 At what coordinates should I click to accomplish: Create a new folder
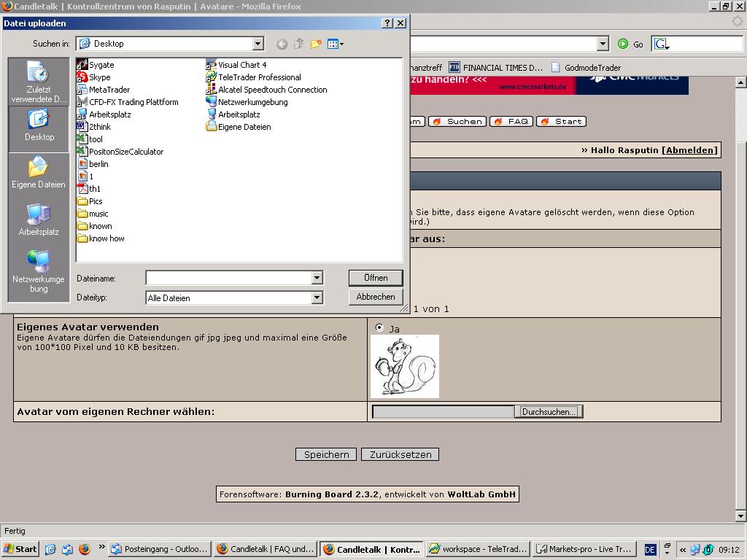[x=315, y=44]
